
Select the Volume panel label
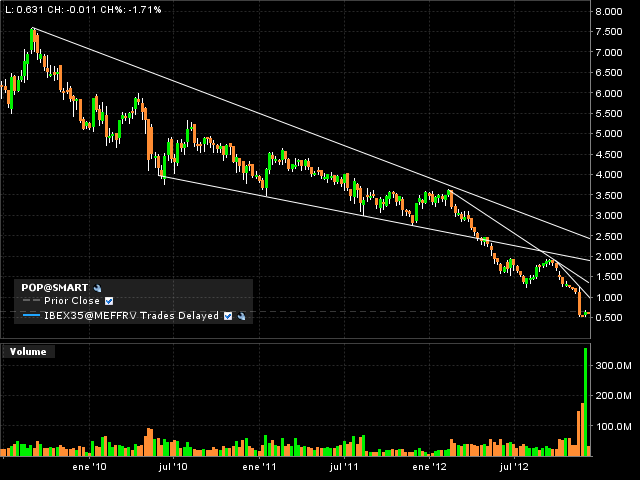(28, 351)
